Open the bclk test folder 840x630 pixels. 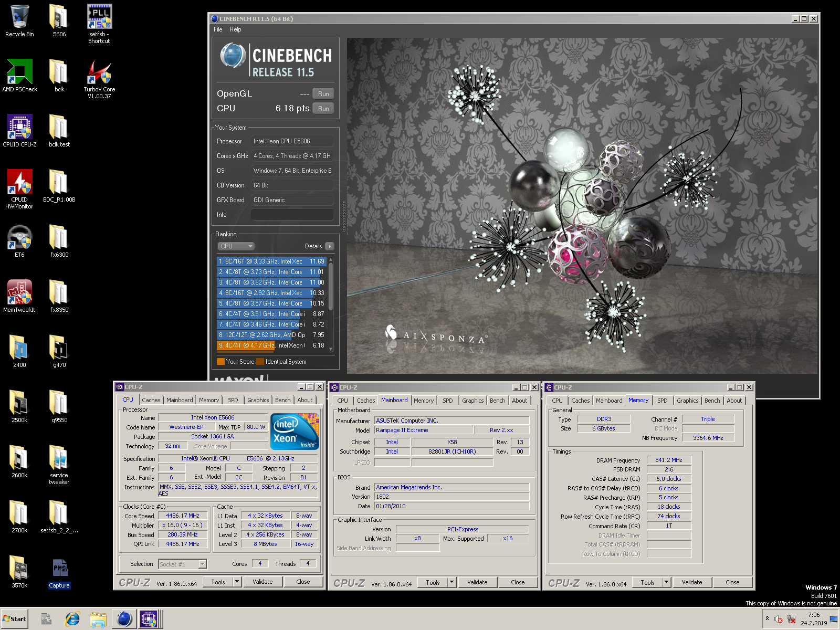click(x=59, y=131)
